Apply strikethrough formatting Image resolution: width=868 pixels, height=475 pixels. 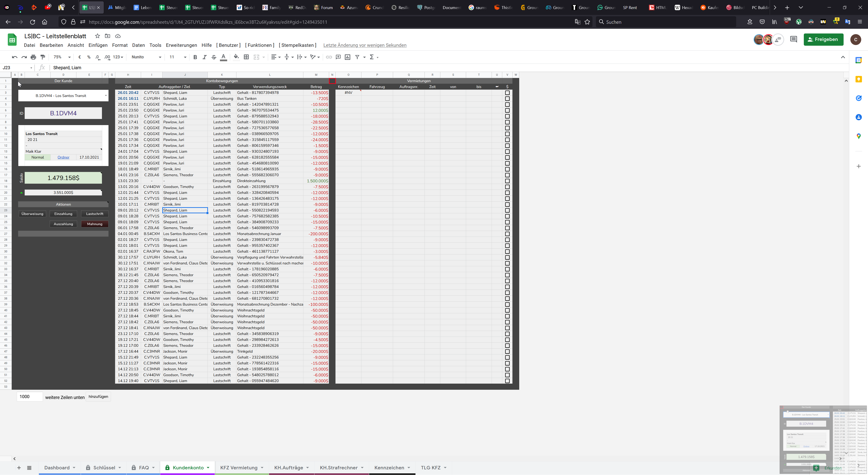point(214,57)
